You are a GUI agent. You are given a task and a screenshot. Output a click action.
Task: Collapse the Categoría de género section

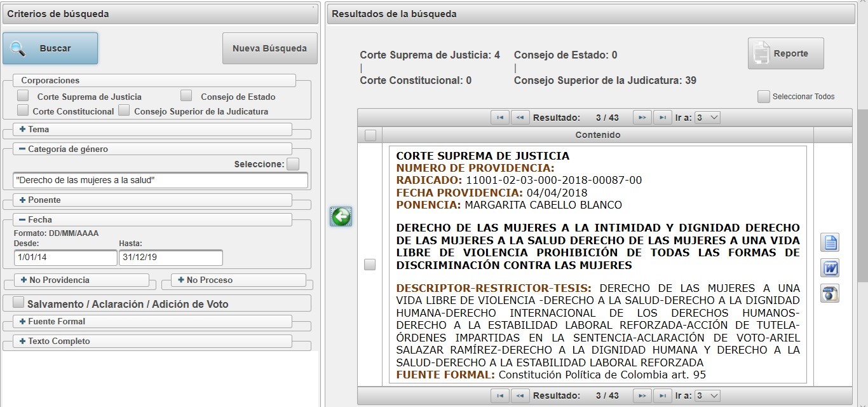click(x=23, y=149)
